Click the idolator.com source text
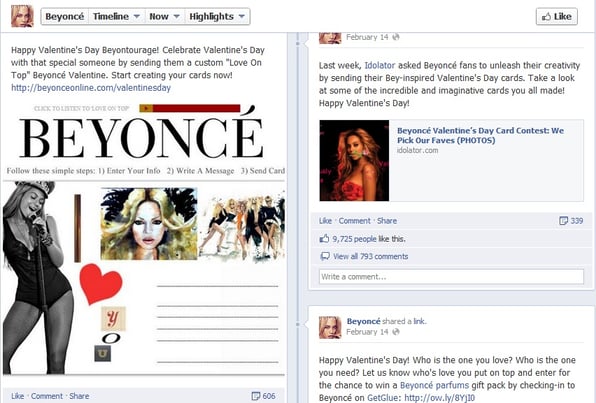This screenshot has height=403, width=596. point(417,150)
